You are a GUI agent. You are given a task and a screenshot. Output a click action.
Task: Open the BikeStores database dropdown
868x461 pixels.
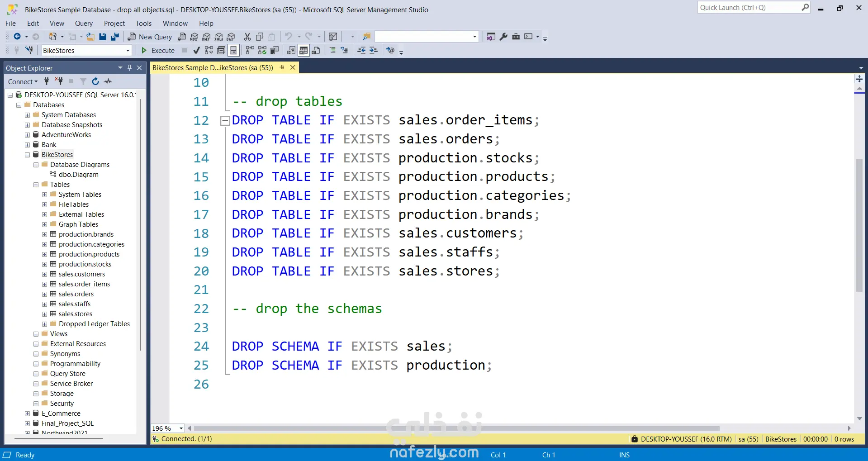pos(128,50)
